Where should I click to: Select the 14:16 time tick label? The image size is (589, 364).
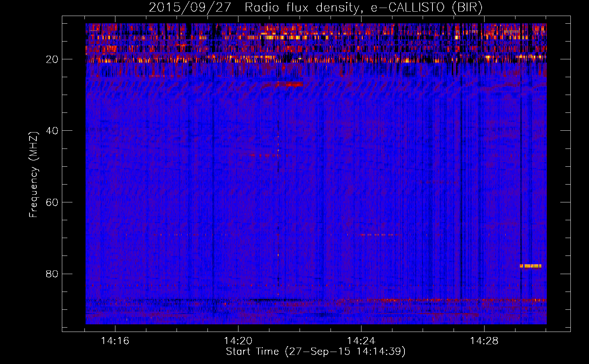coord(115,341)
